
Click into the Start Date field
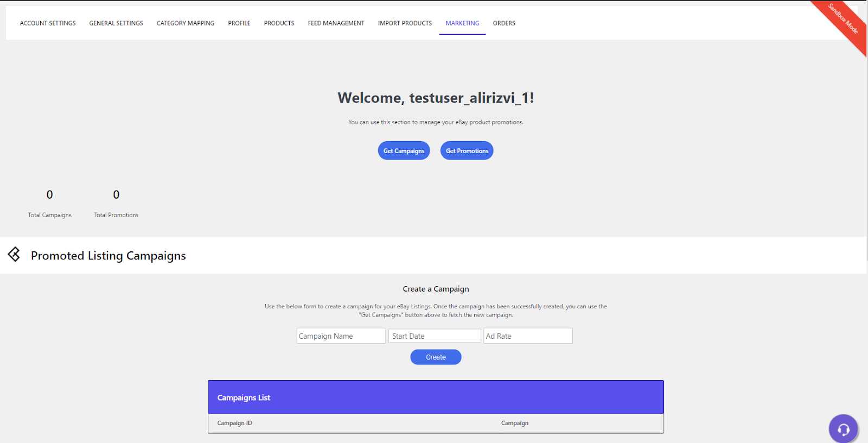point(435,336)
